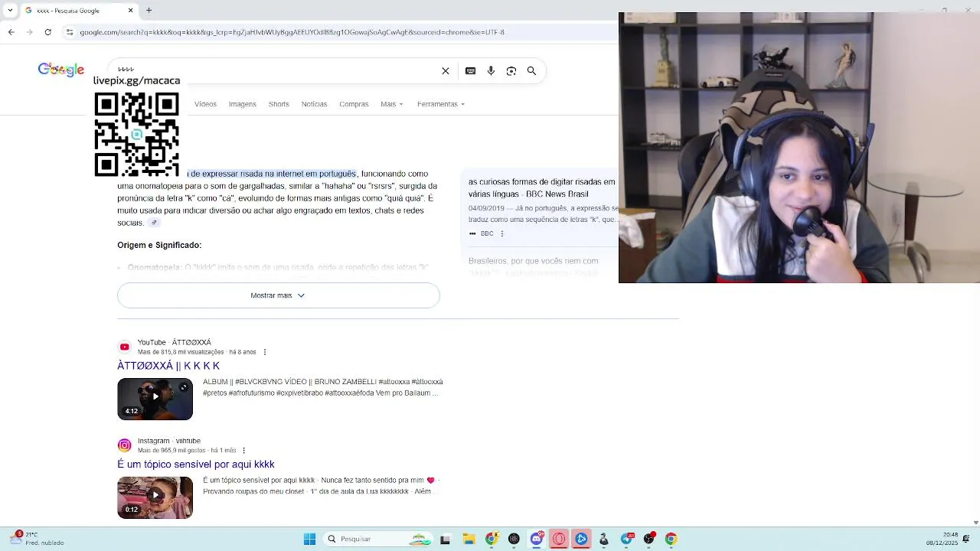Switch to the Imagens results tab

(x=242, y=104)
